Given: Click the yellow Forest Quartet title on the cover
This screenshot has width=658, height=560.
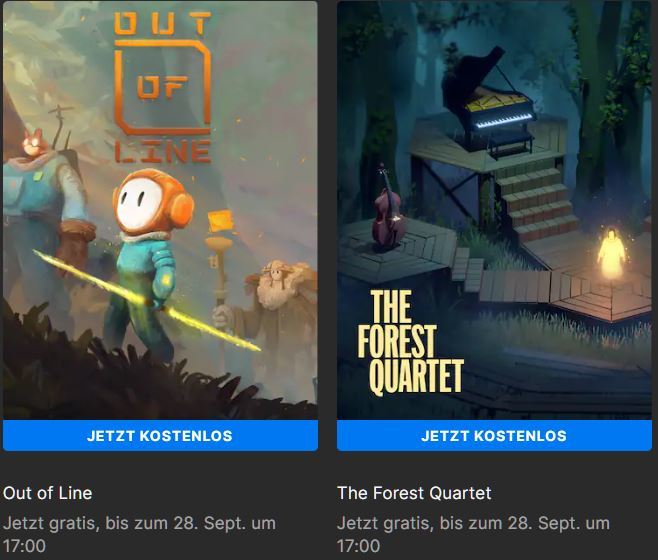Looking at the screenshot, I should 410,342.
